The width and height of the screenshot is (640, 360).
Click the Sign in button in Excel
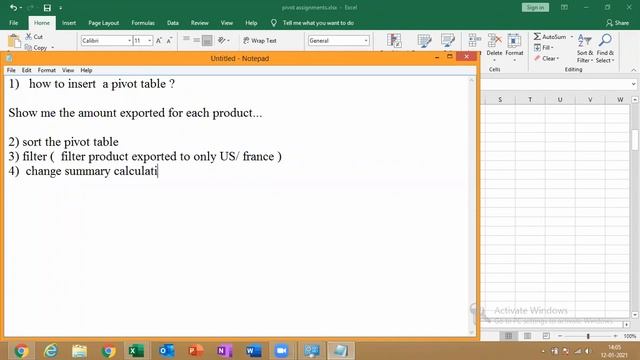[535, 7]
